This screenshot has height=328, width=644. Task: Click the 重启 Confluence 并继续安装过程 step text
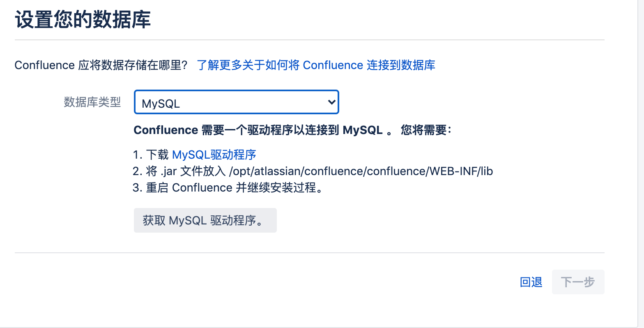(235, 187)
